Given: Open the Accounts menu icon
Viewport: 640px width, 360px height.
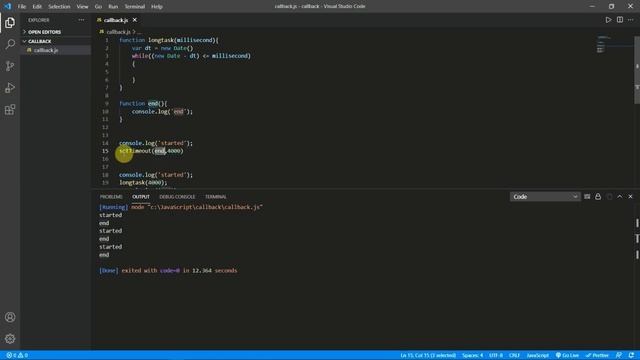Looking at the screenshot, I should (10, 317).
